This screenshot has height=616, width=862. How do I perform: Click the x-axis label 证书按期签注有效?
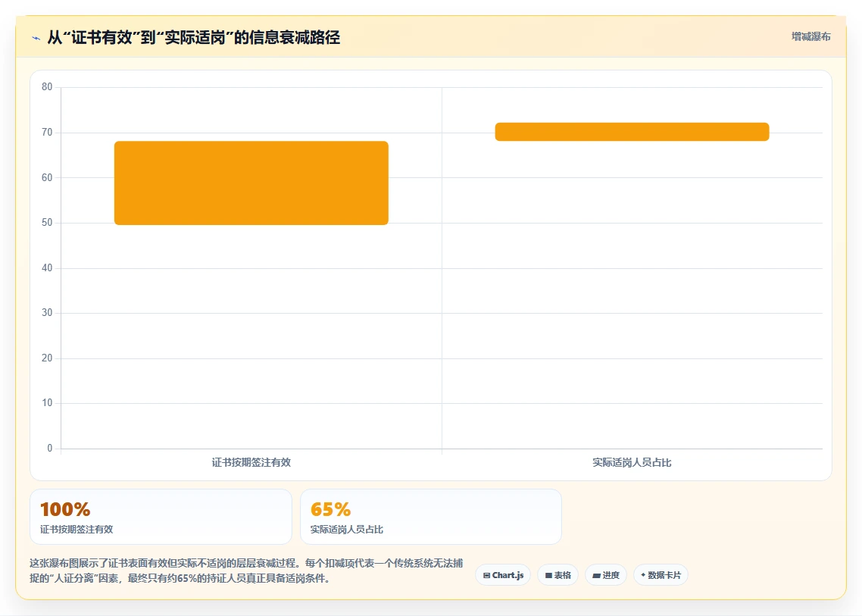(251, 462)
